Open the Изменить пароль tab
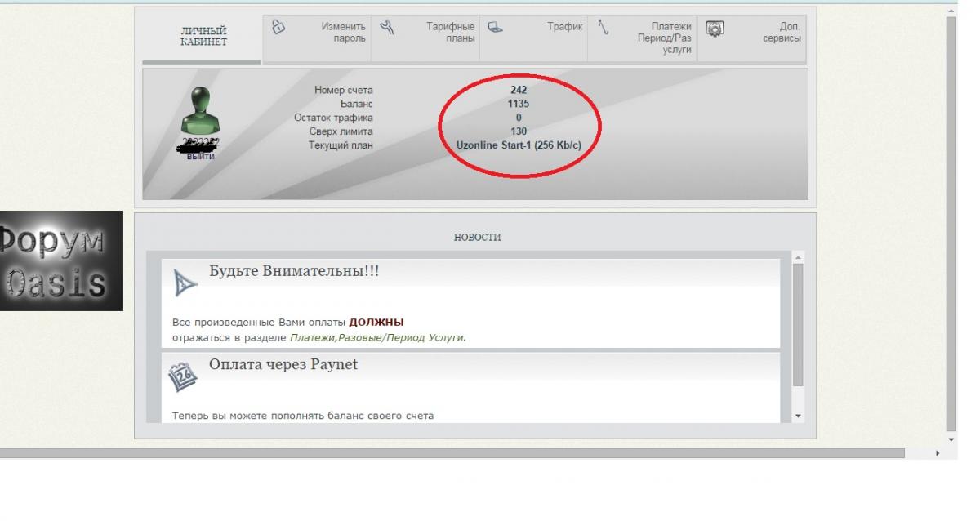This screenshot has width=980, height=521. pos(343,33)
